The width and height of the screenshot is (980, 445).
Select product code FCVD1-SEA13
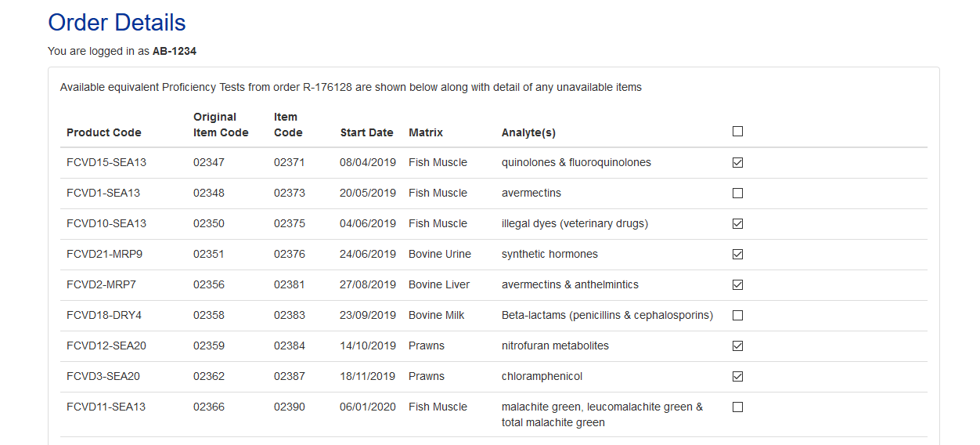point(103,193)
